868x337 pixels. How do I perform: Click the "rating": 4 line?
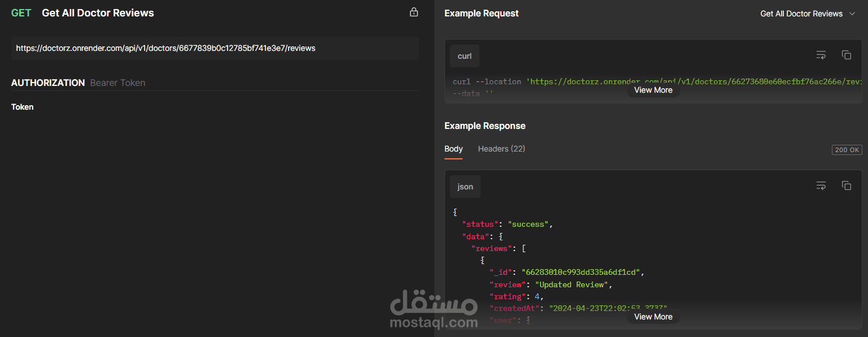[517, 296]
